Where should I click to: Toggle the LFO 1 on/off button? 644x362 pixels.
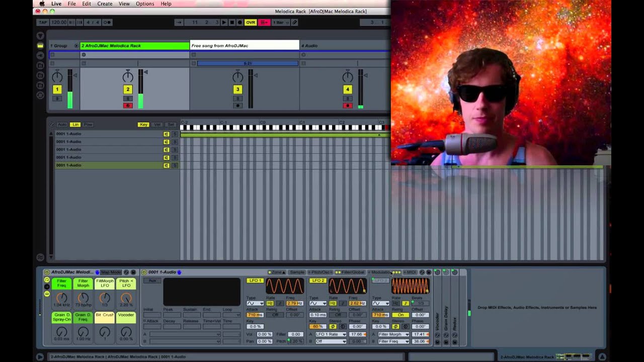255,281
